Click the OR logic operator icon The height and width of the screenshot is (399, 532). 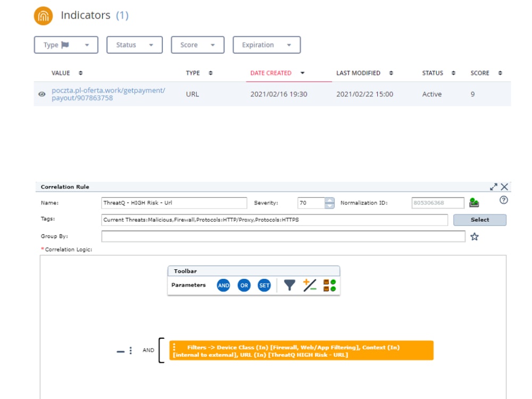point(244,286)
